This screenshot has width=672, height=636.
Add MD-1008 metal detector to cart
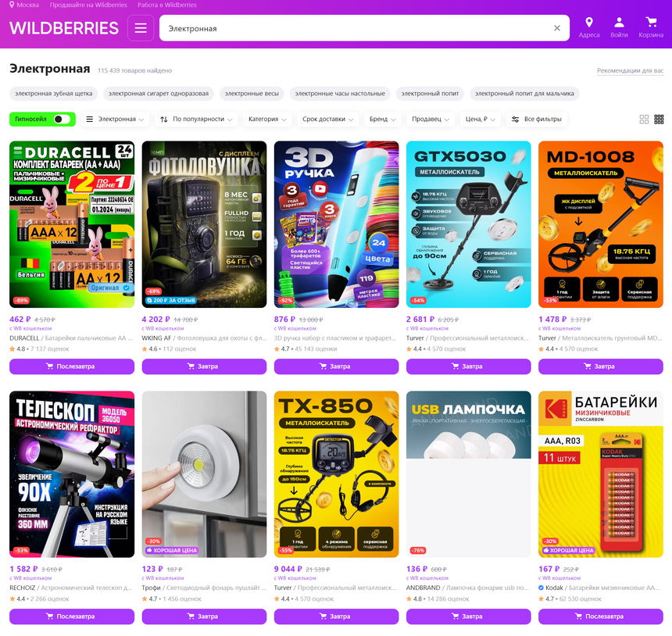pos(601,366)
